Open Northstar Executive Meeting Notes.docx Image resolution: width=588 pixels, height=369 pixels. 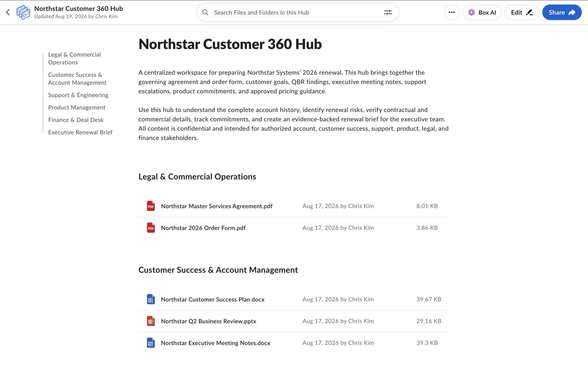pyautogui.click(x=216, y=343)
